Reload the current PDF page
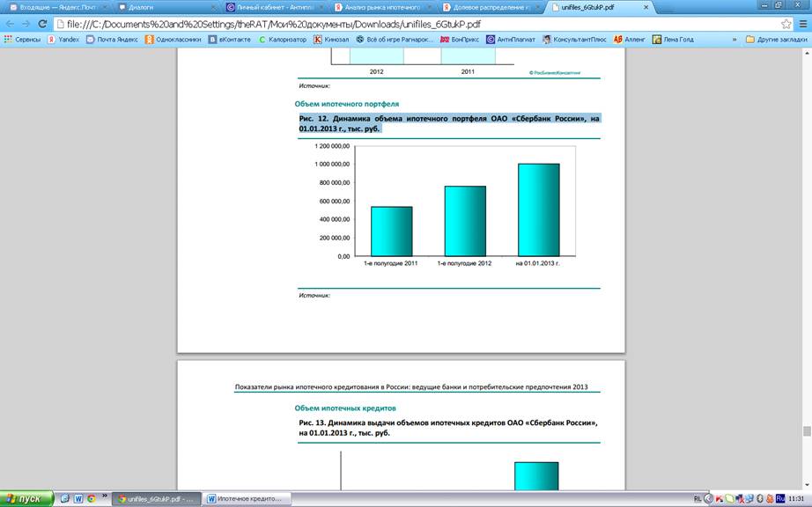 click(x=42, y=24)
